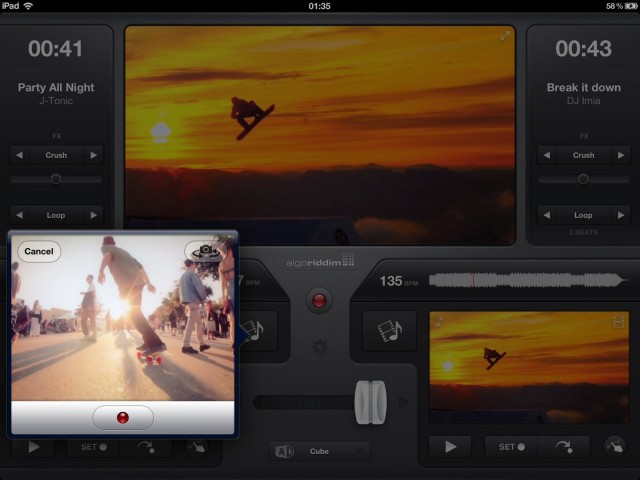
Task: Open the Cube transition selector
Action: [x=320, y=451]
